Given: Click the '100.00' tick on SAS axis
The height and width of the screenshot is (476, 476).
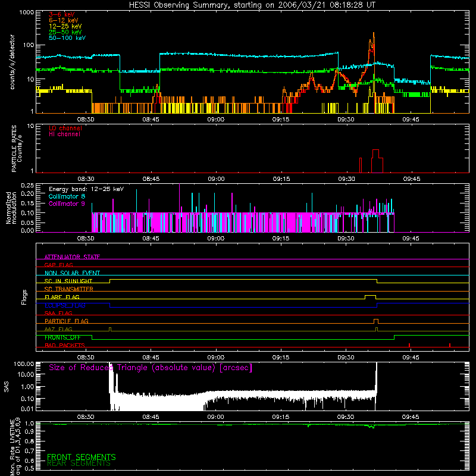Looking at the screenshot, I should (x=24, y=364).
